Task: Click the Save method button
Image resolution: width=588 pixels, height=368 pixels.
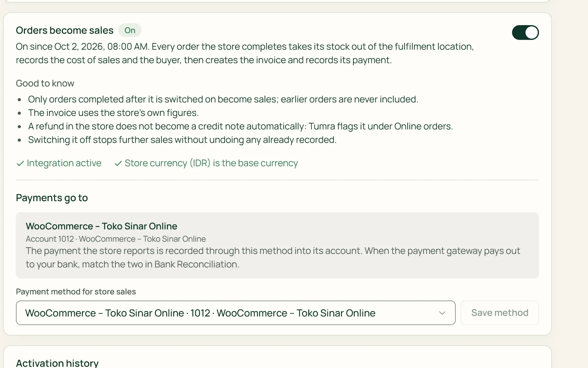Action: tap(499, 313)
